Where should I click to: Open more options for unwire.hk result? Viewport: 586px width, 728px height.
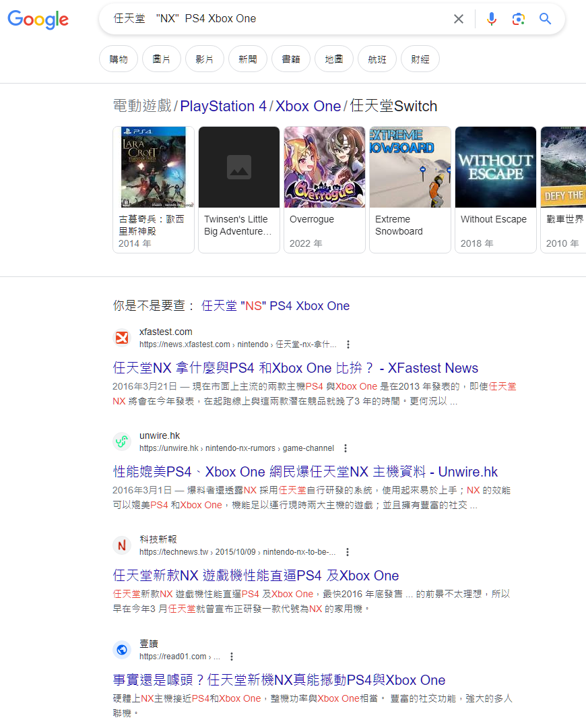pyautogui.click(x=345, y=448)
